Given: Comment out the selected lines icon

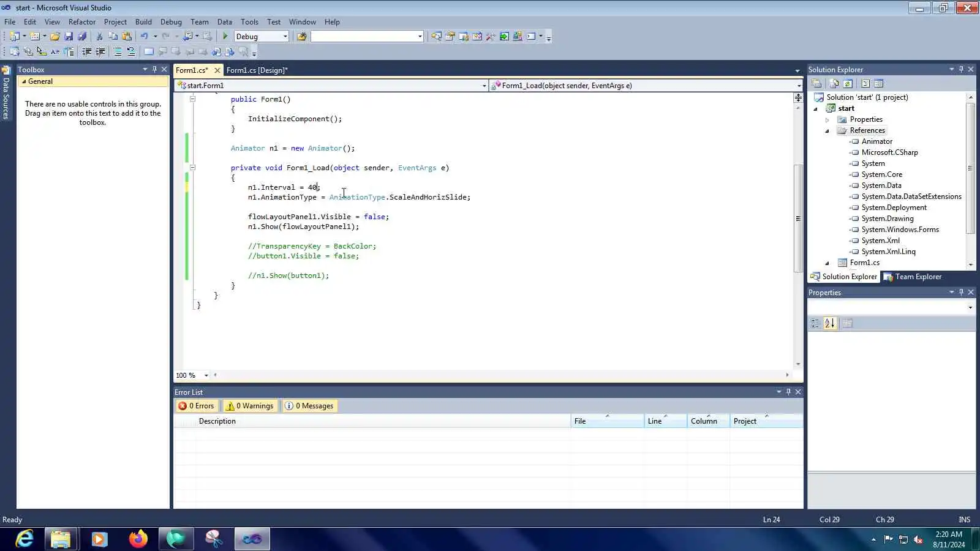Looking at the screenshot, I should (x=118, y=51).
